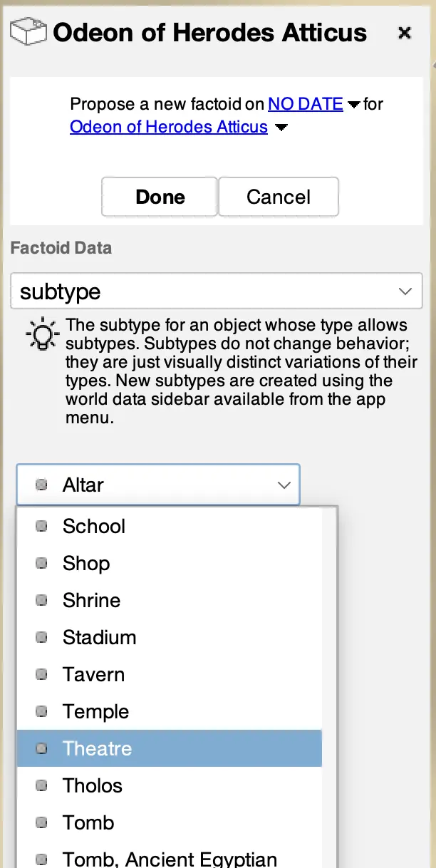Select Theatre from the subtype list
The height and width of the screenshot is (868, 436).
(x=98, y=749)
